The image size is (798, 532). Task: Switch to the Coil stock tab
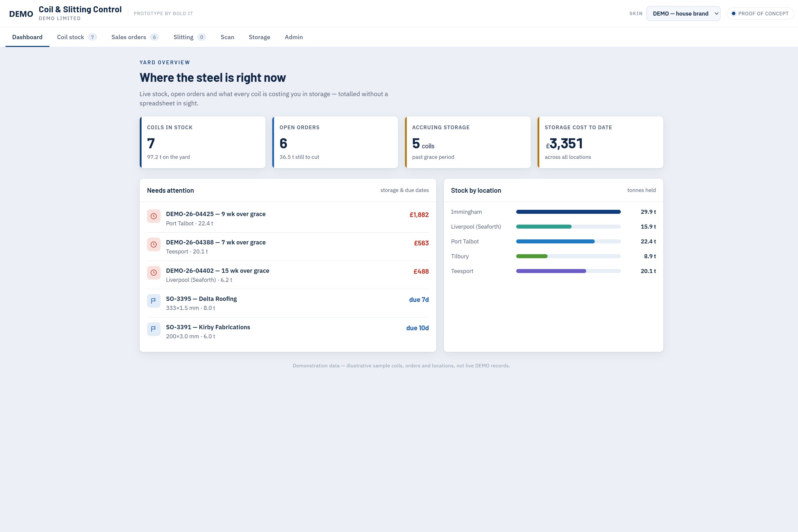[77, 37]
